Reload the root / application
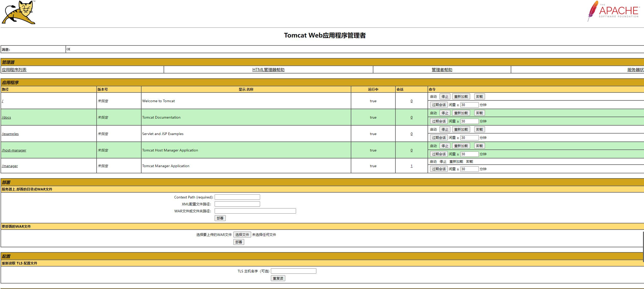644x289 pixels. coord(461,97)
